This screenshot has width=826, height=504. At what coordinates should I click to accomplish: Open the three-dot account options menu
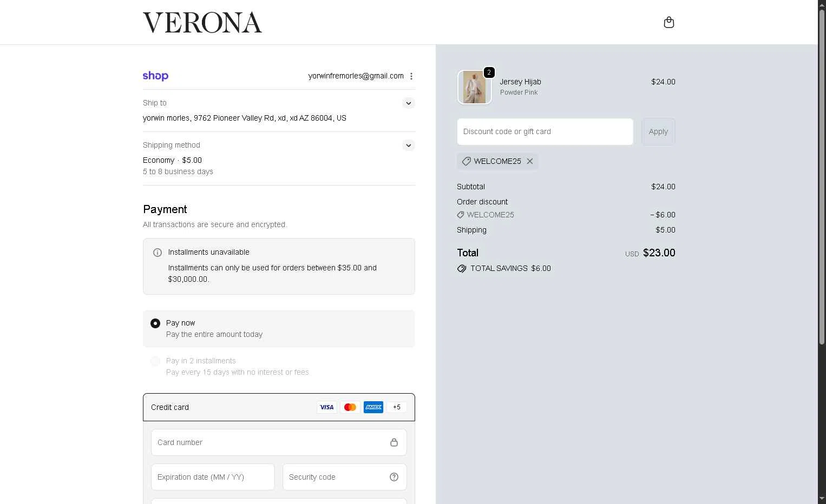click(411, 76)
